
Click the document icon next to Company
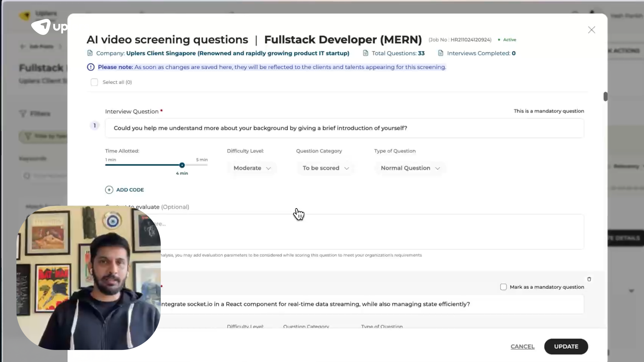point(90,53)
